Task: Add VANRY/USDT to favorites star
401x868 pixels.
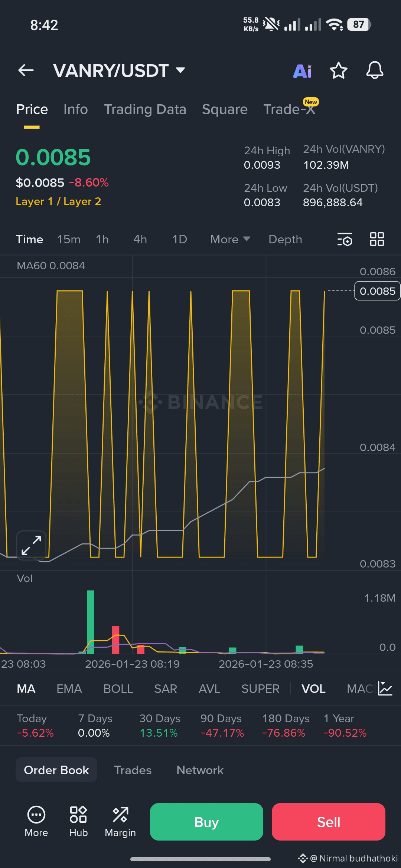Action: (339, 70)
